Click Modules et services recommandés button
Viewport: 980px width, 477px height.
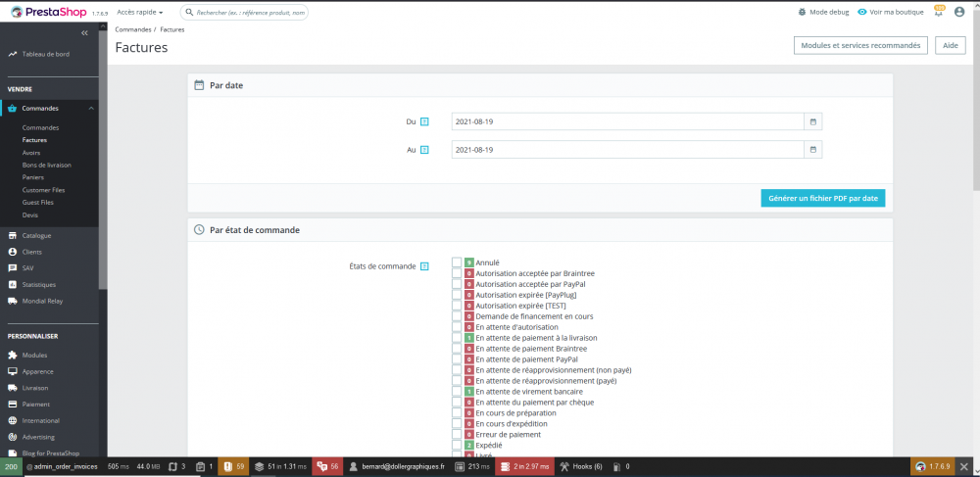(x=860, y=46)
